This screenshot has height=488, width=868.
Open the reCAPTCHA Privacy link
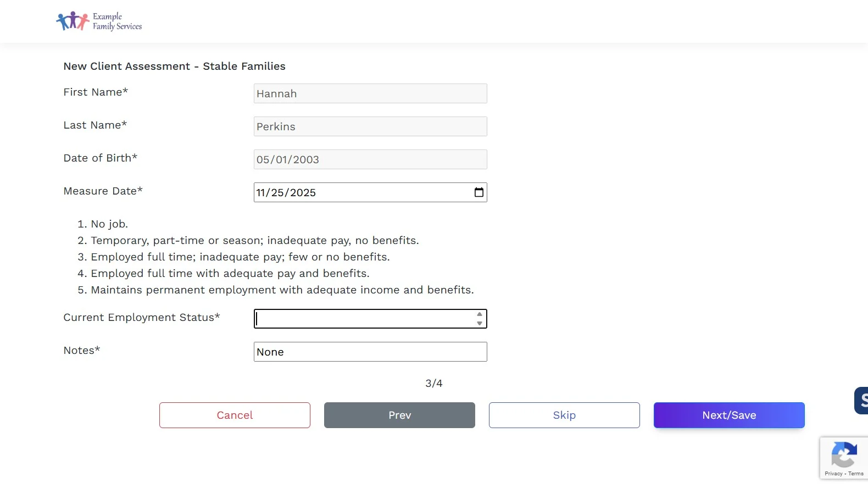tap(833, 474)
